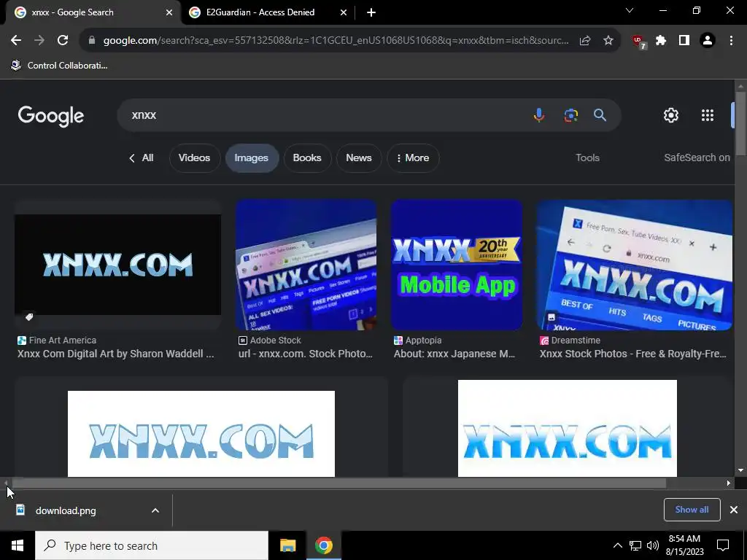Open the Adobe Stock result link
The width and height of the screenshot is (747, 560).
point(306,354)
